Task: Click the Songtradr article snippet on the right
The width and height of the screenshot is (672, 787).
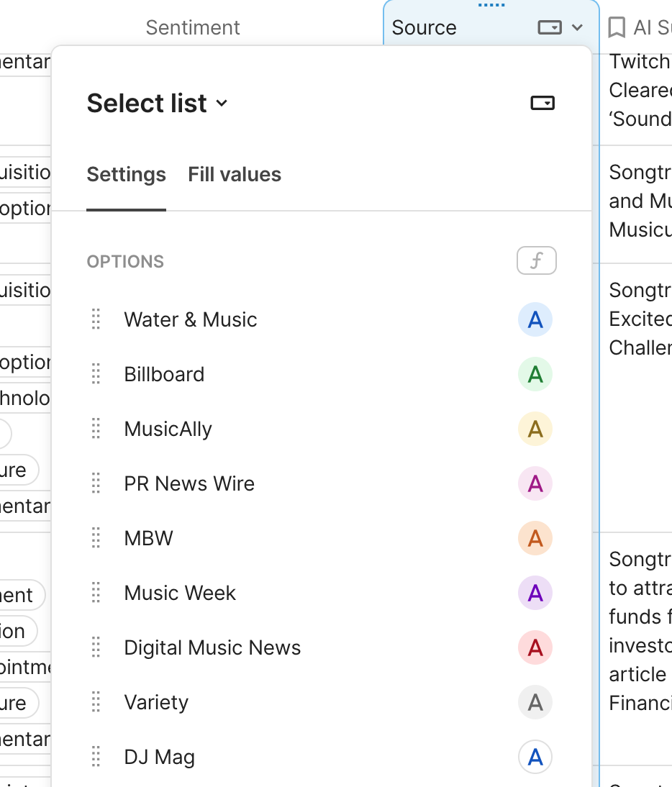Action: pos(637,617)
